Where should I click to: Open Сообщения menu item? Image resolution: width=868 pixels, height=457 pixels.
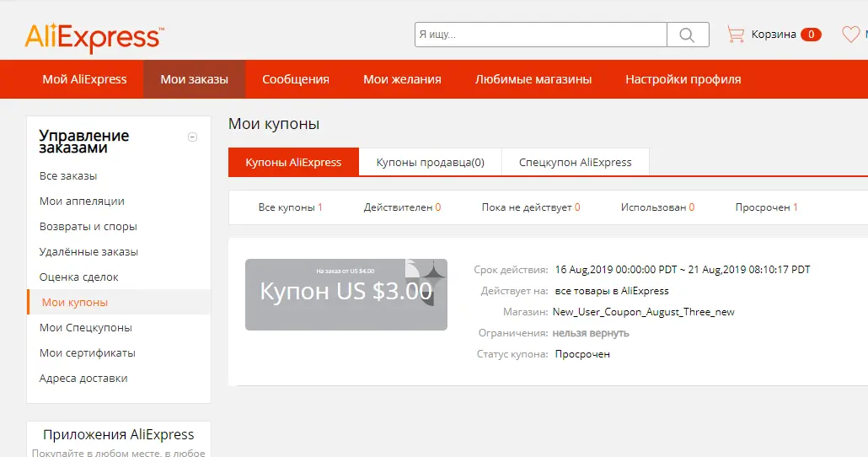coord(296,79)
